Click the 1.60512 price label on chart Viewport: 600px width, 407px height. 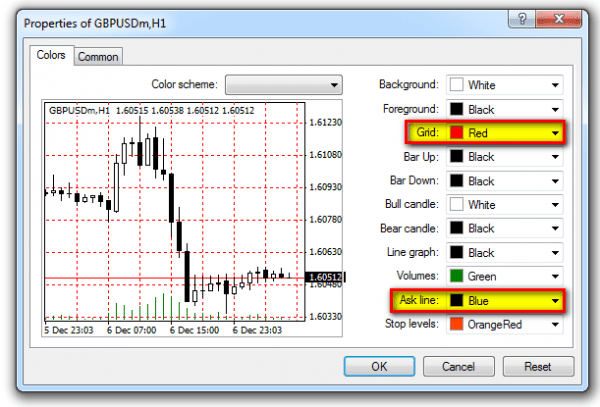pyautogui.click(x=325, y=277)
